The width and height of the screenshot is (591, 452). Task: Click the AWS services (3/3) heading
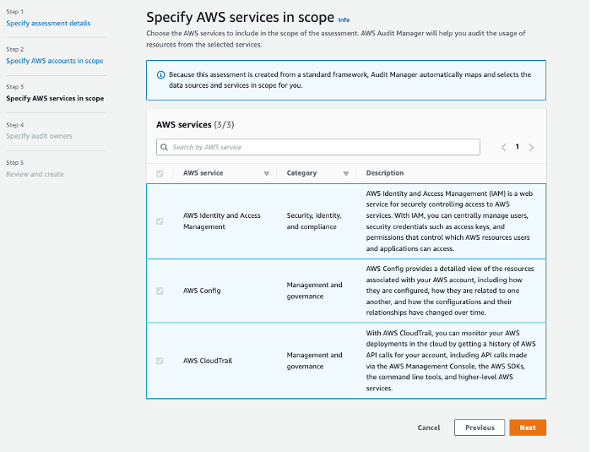[x=195, y=125]
